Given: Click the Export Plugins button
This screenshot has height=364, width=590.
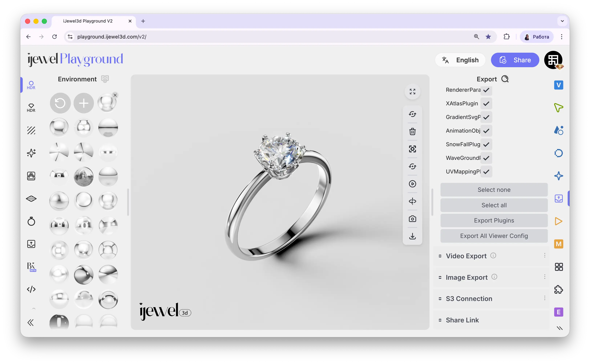Looking at the screenshot, I should tap(494, 221).
